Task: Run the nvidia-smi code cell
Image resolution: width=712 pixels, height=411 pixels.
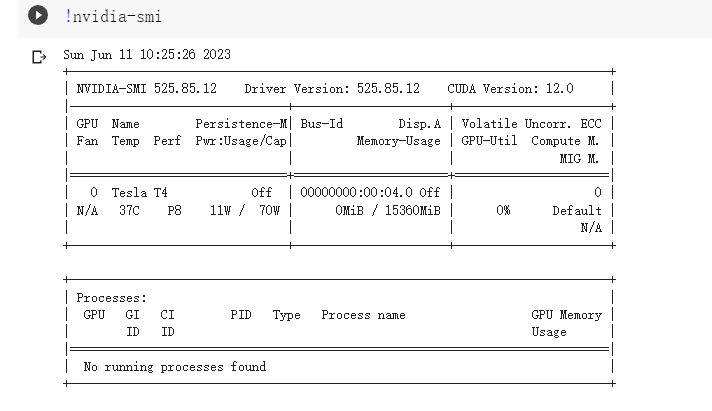Action: pyautogui.click(x=38, y=16)
